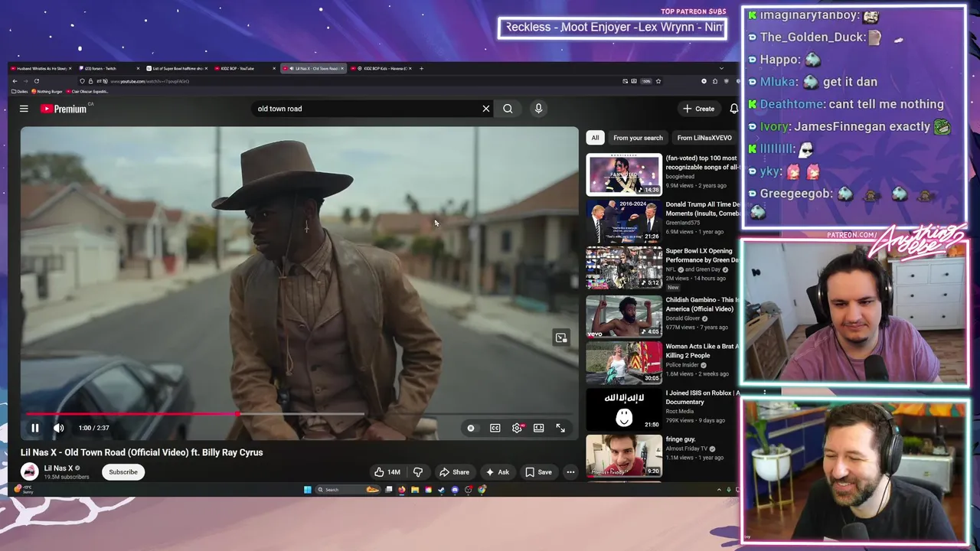Pause the Old Town Road video
Image resolution: width=980 pixels, height=551 pixels.
(x=34, y=428)
